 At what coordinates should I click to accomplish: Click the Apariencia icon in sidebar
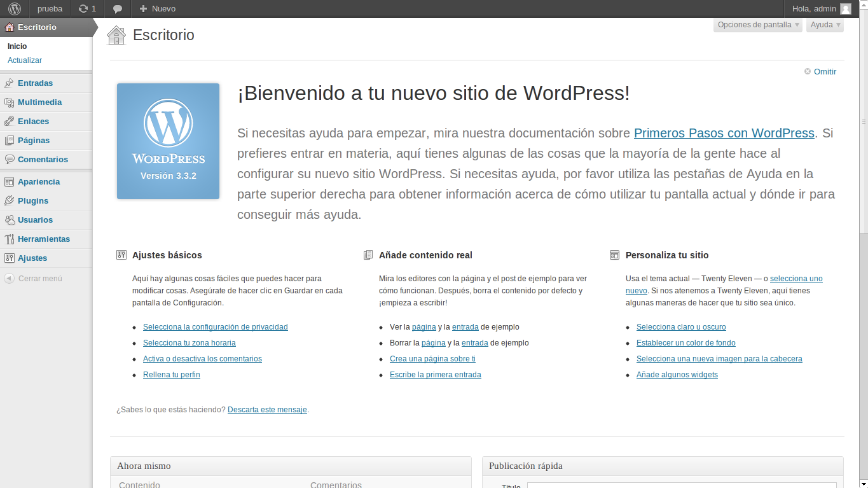pos(10,182)
